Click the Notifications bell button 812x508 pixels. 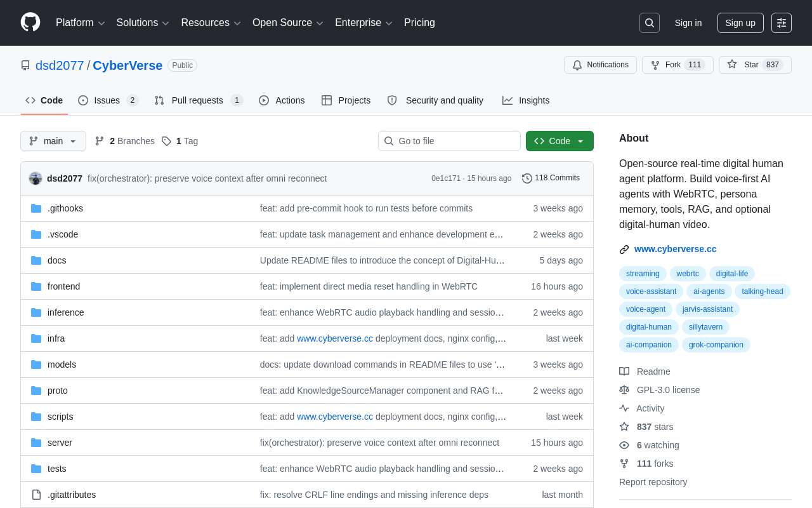pos(600,65)
